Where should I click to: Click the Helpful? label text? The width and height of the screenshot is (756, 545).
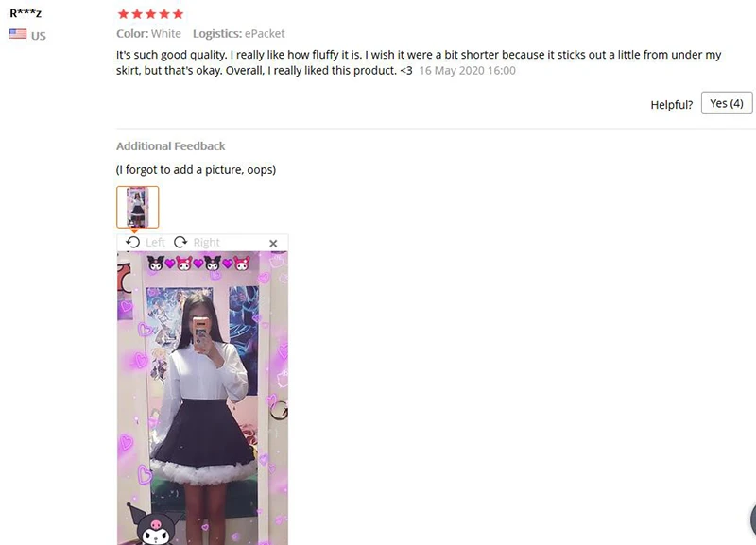click(x=671, y=105)
